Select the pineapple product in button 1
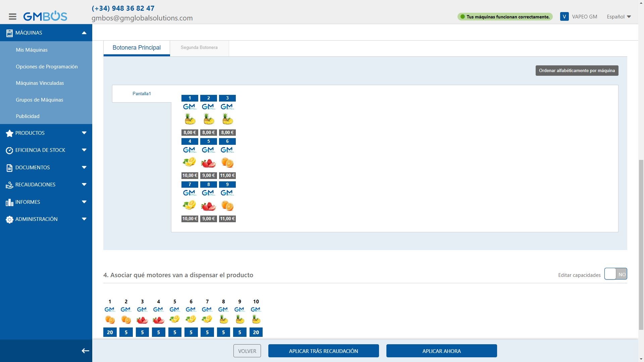This screenshot has width=644, height=362. (x=190, y=119)
